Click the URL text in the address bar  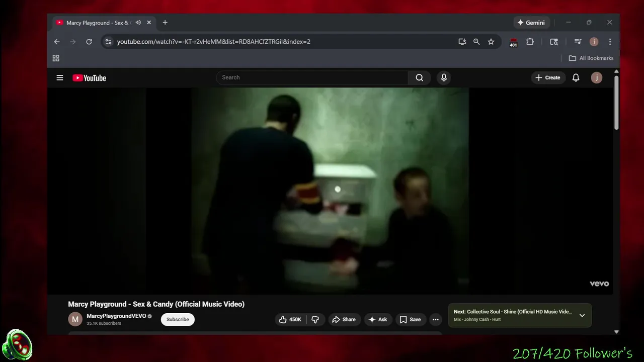click(213, 42)
